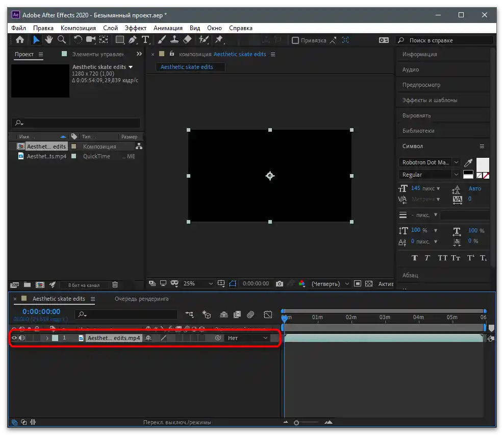Select Aesthet_ts.mp4 in Project panel

[46, 156]
